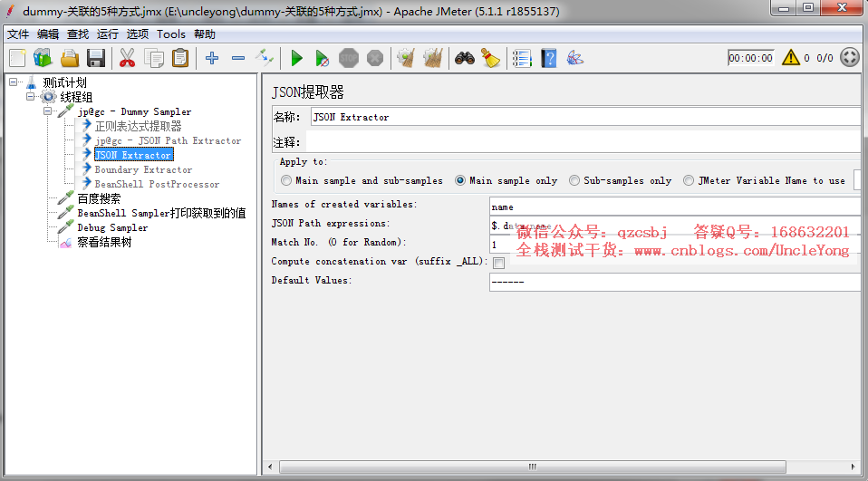Image resolution: width=868 pixels, height=481 pixels.
Task: Collapse all nodes with minus icon
Action: coord(238,58)
